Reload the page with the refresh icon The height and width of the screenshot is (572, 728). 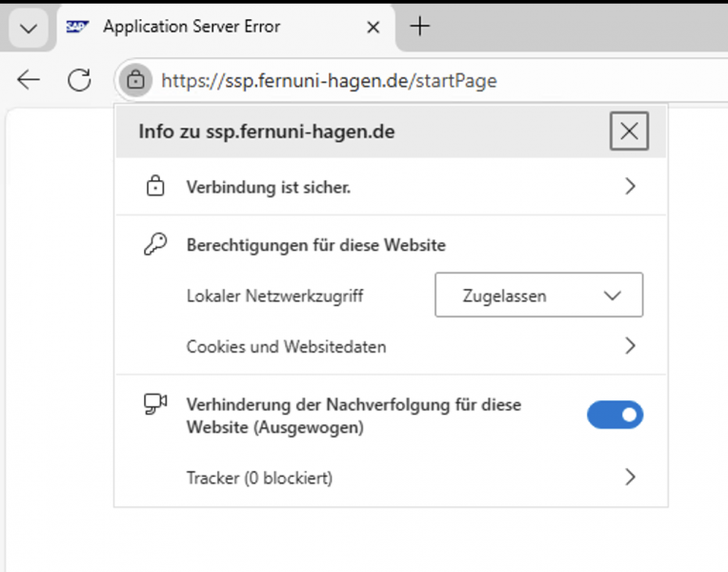[79, 80]
